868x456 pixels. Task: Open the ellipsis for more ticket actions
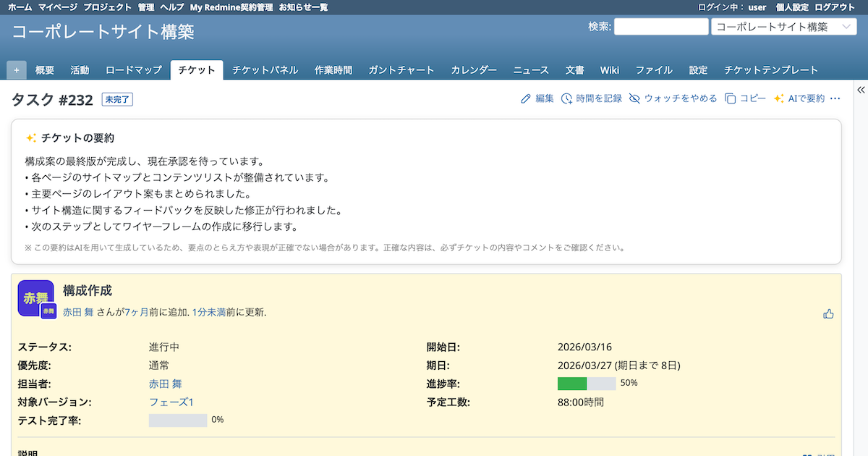pyautogui.click(x=835, y=99)
